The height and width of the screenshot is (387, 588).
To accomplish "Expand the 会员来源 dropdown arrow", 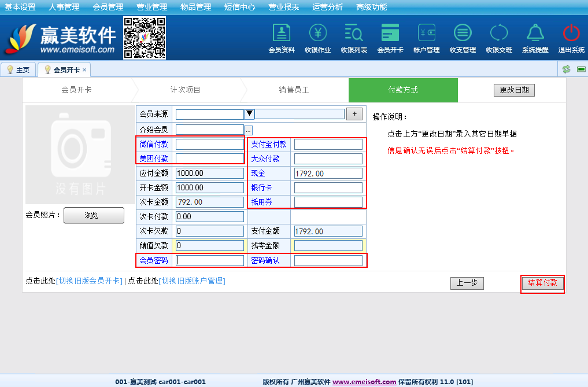I will pyautogui.click(x=249, y=114).
